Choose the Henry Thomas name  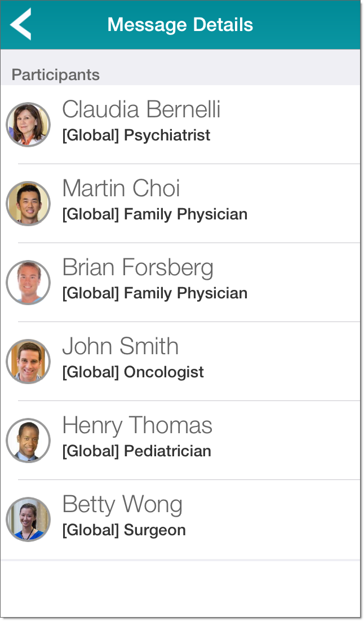click(x=137, y=425)
